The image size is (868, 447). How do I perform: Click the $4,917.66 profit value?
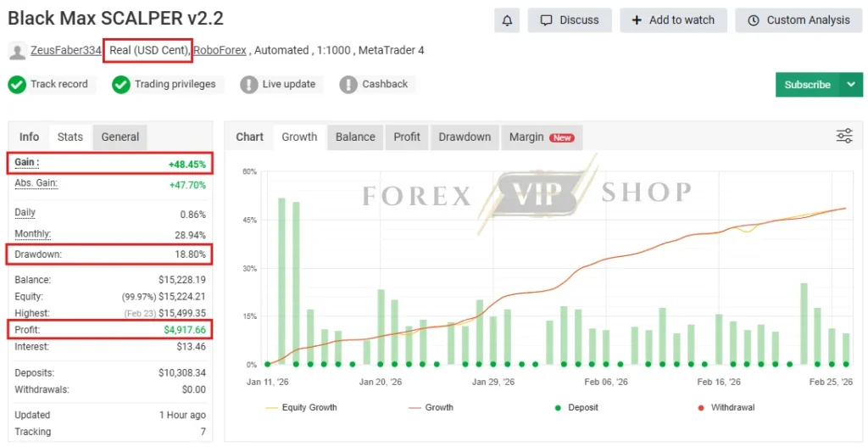tap(185, 330)
